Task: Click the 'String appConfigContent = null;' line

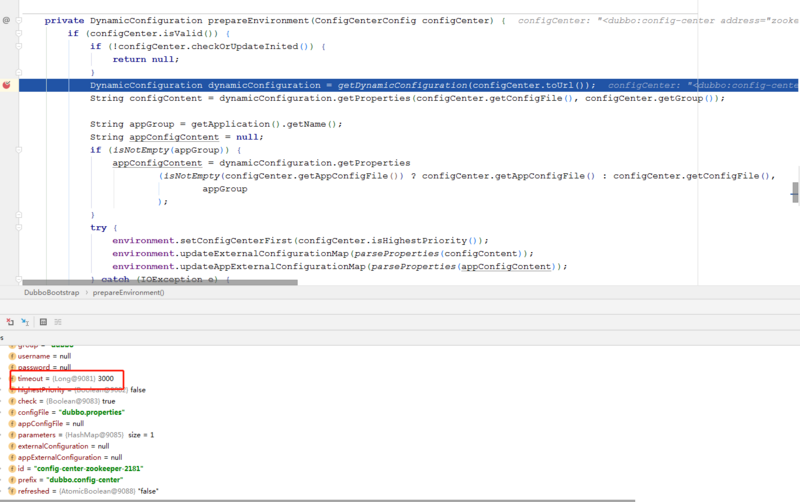Action: [x=177, y=137]
